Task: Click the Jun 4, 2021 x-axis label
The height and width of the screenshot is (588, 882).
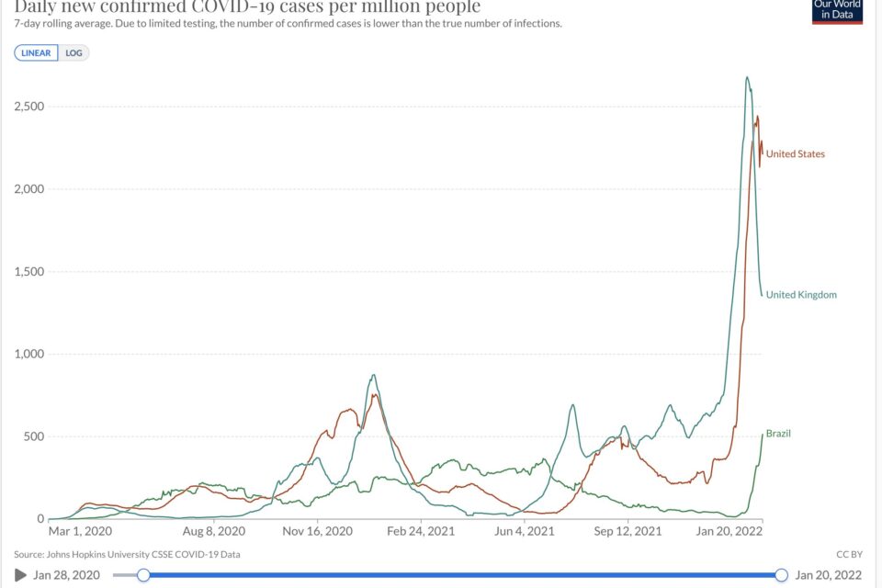Action: point(523,531)
